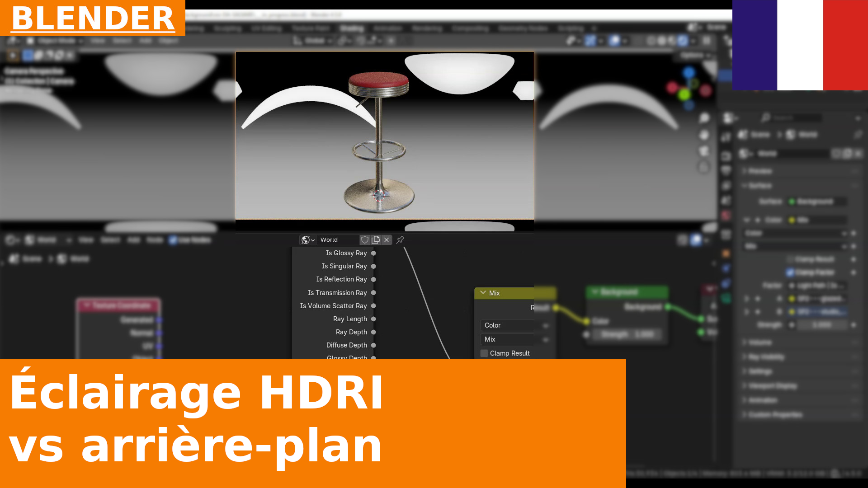
Task: Select rendered viewport shading icon
Action: coord(683,41)
